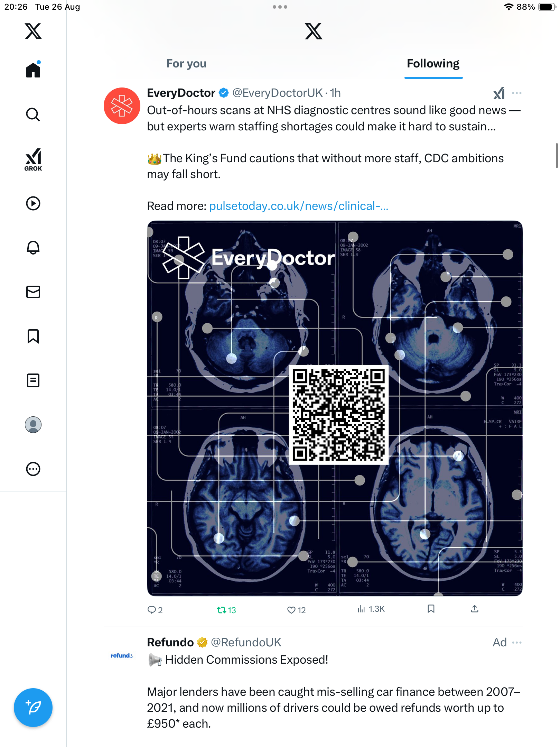Open Messages envelope in sidebar
Screen dimensions: 560x747
(33, 292)
